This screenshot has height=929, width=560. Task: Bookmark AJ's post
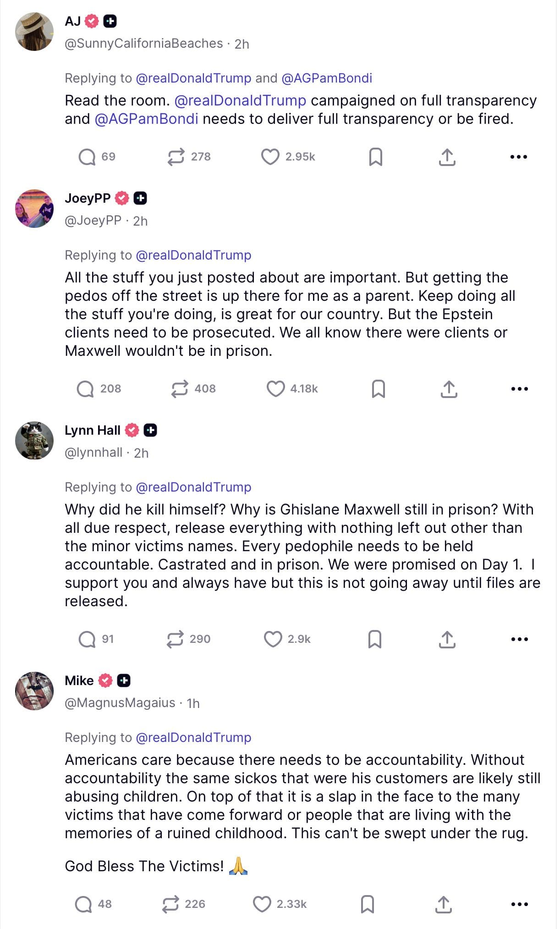coord(375,157)
